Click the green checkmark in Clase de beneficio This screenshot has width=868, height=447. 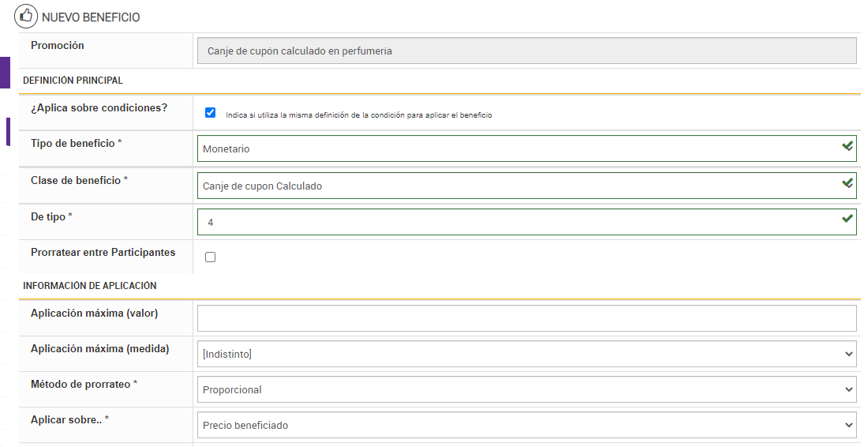(847, 183)
